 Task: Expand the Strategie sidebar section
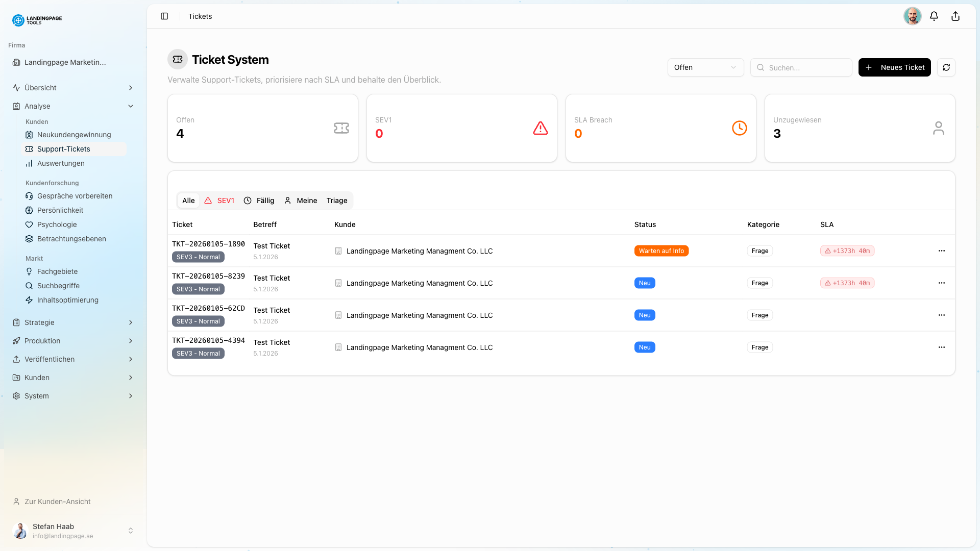73,322
